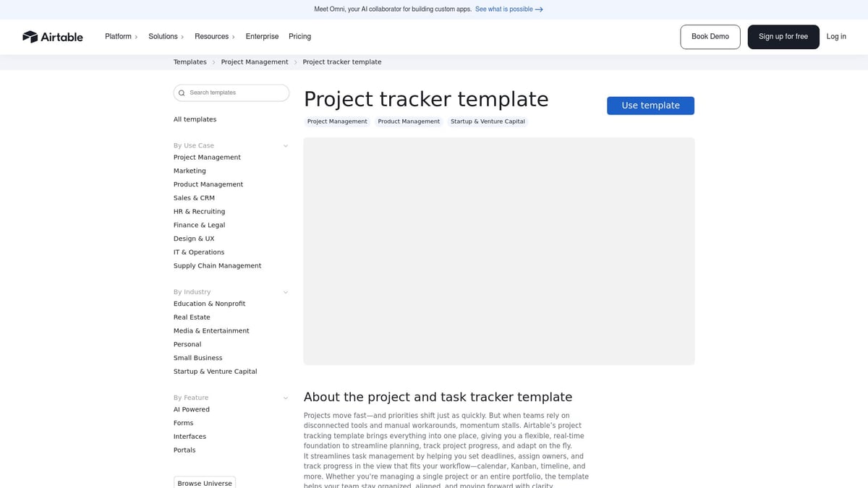
Task: Click the arrow next to See what is possible
Action: [x=539, y=9]
